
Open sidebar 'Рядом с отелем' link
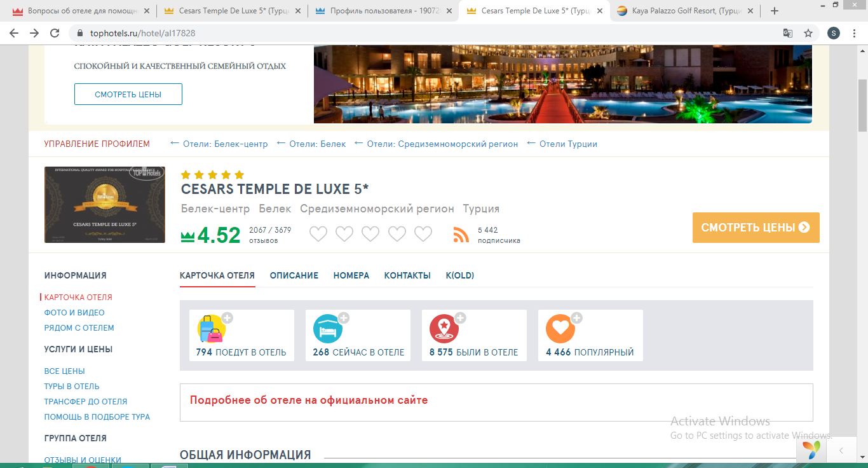[x=79, y=327]
